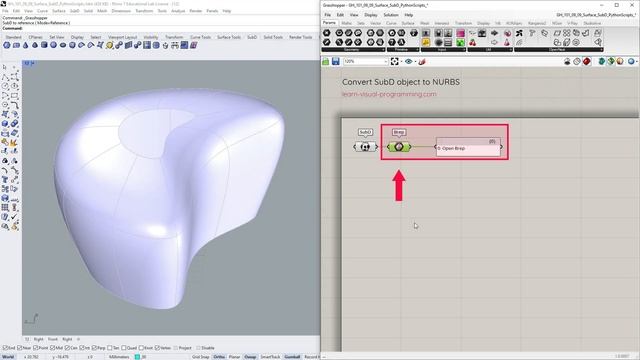
Task: Toggle the Vertex osnap checkbox
Action: [158, 348]
